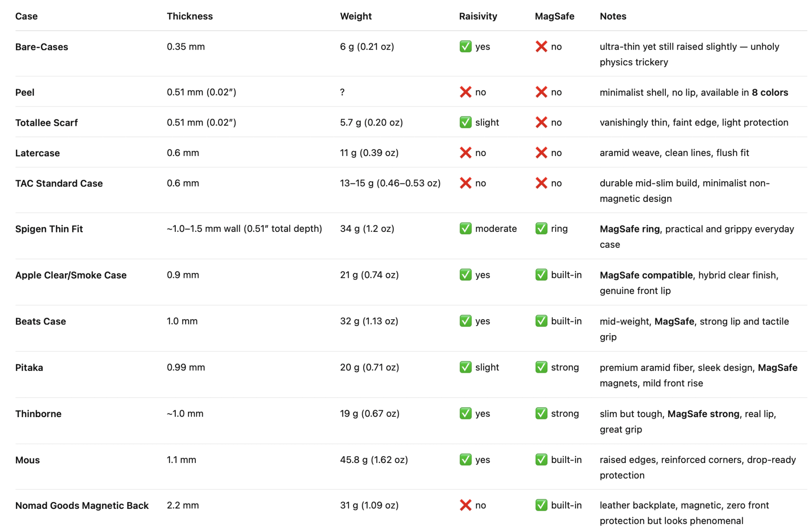Click the red X in Totallee Scarf MagSafe cell

coord(541,122)
